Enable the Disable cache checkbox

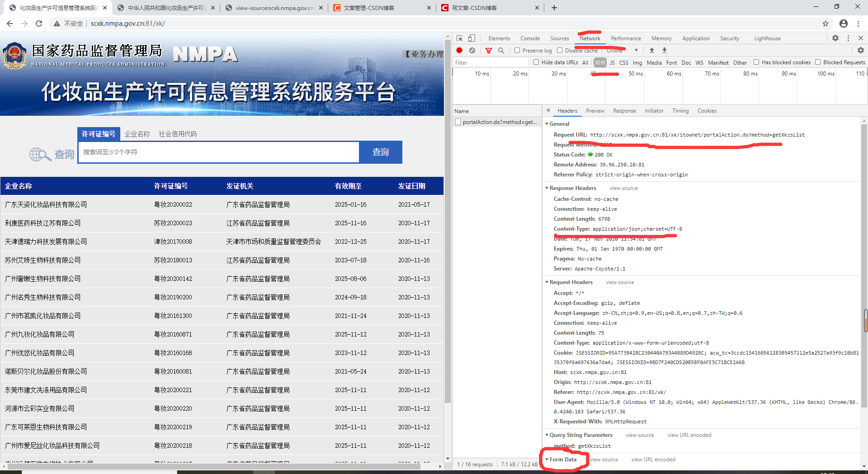[x=560, y=50]
